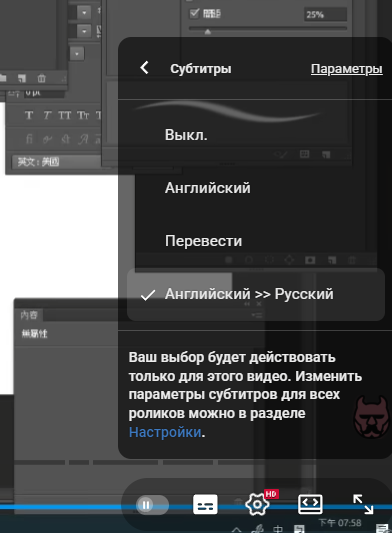
Task: Click the 無屬性 text in the panel
Action: 34,334
